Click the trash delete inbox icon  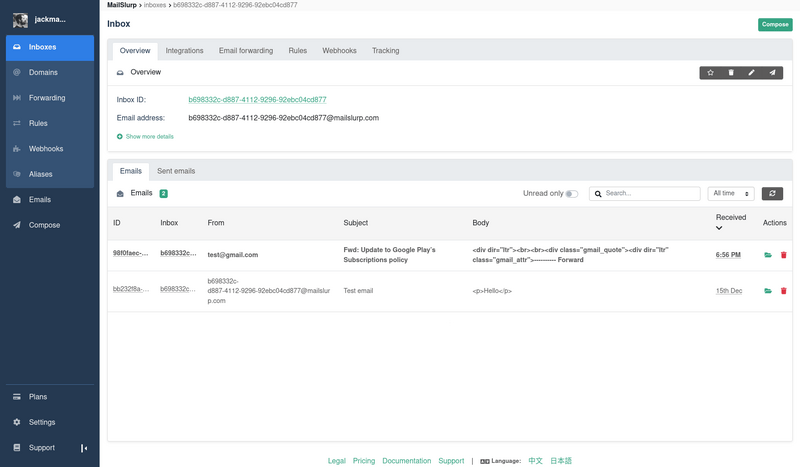coord(731,72)
